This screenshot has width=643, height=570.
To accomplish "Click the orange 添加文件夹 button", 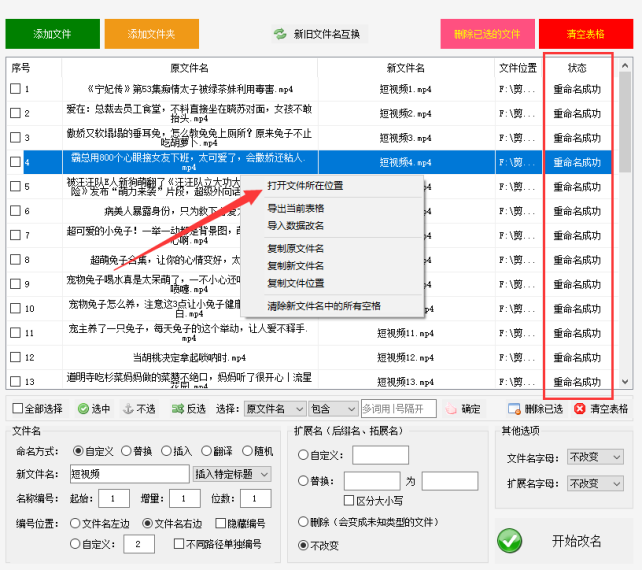I will tap(152, 34).
